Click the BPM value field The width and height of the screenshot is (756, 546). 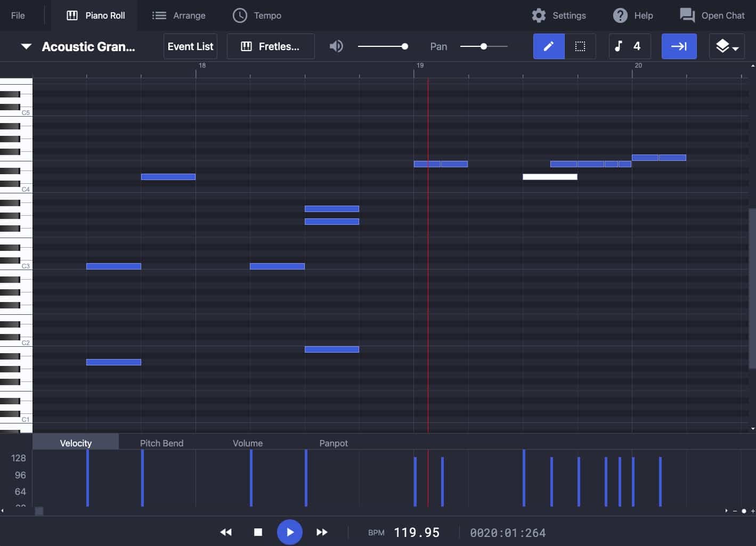pyautogui.click(x=417, y=532)
